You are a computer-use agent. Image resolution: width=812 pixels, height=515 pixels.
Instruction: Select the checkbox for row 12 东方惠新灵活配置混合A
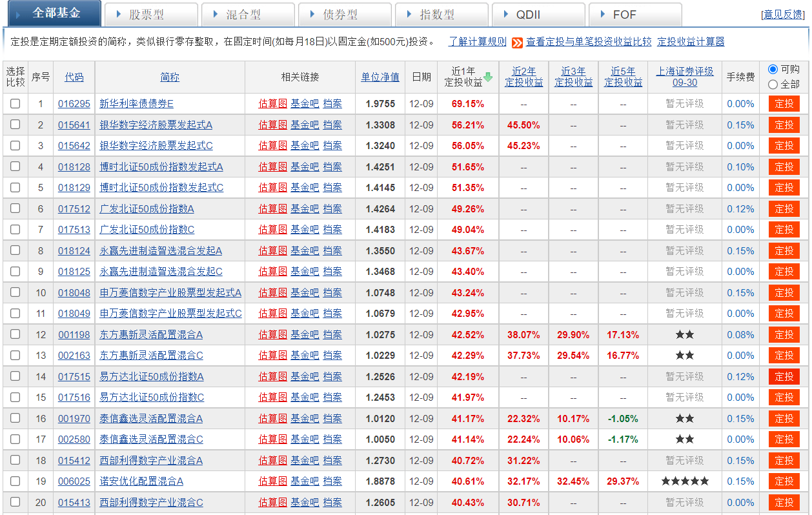[x=15, y=334]
